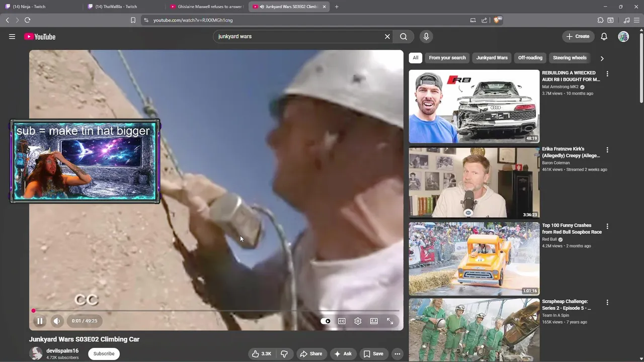Viewport: 644px width, 362px height.
Task: Clear the junkyard wars search text
Action: pos(387,36)
